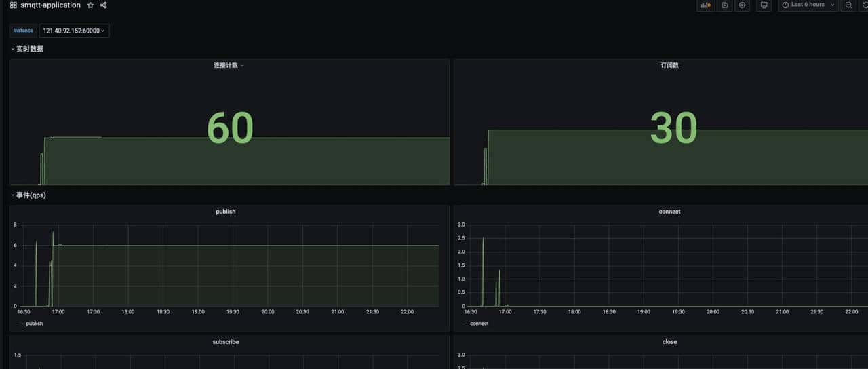
Task: Click the smqtt-application dashboard title
Action: point(50,5)
